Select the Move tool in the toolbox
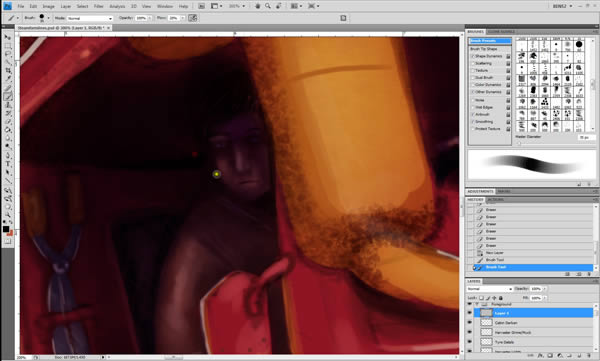Viewport: 600px width, 361px height. (7, 37)
